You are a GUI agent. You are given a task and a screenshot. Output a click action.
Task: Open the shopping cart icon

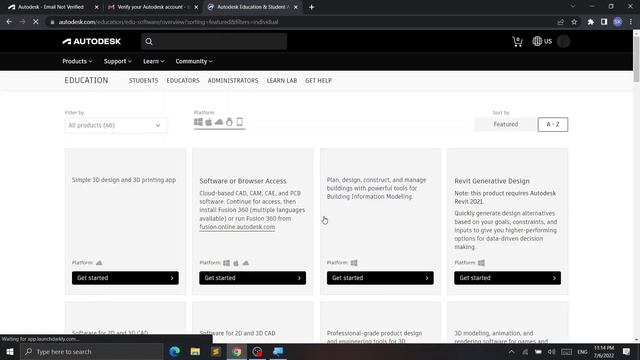coord(517,41)
